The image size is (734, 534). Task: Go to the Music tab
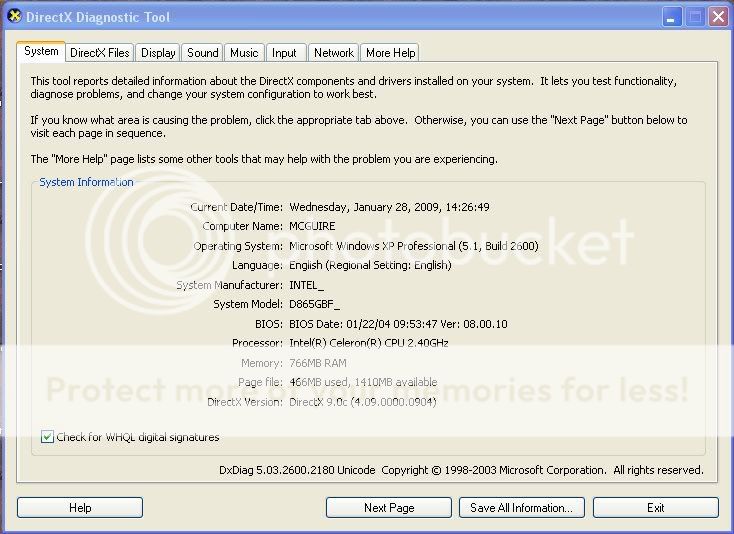pyautogui.click(x=244, y=53)
